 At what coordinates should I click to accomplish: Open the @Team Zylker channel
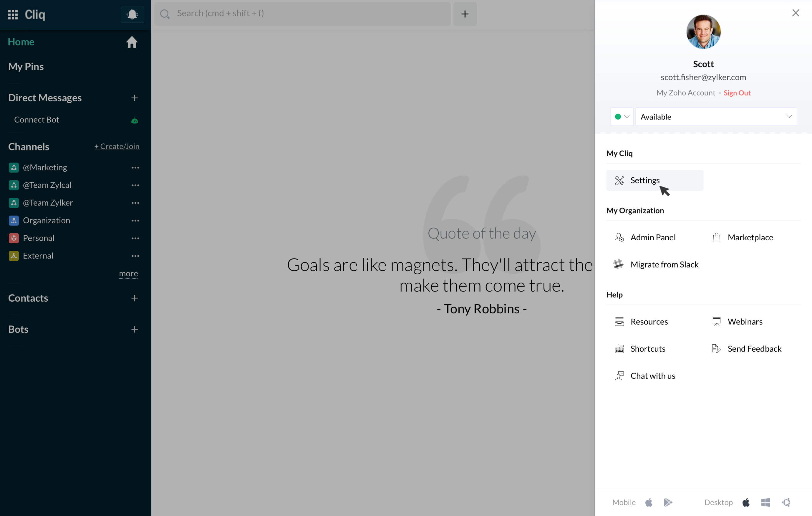point(47,203)
